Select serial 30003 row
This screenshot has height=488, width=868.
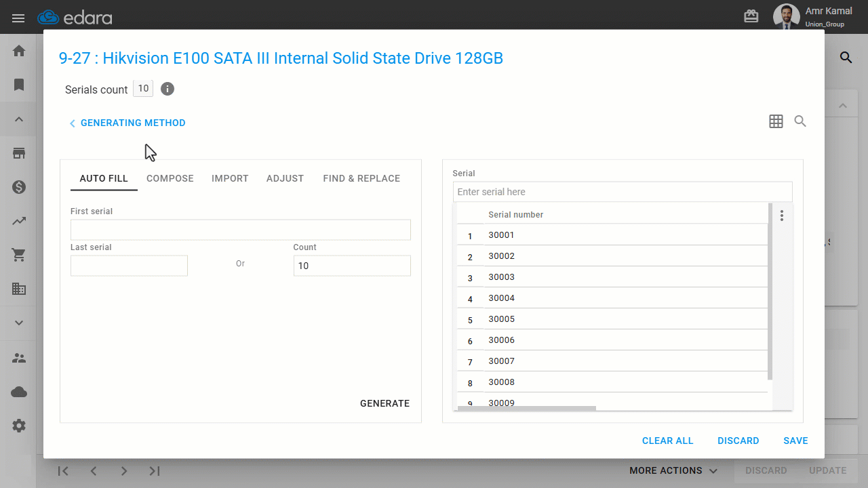[x=612, y=277]
